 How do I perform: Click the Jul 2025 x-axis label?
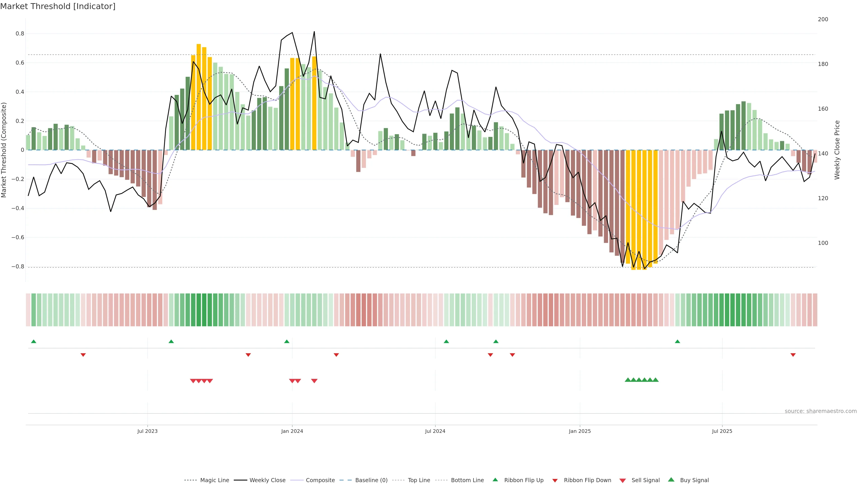[722, 431]
